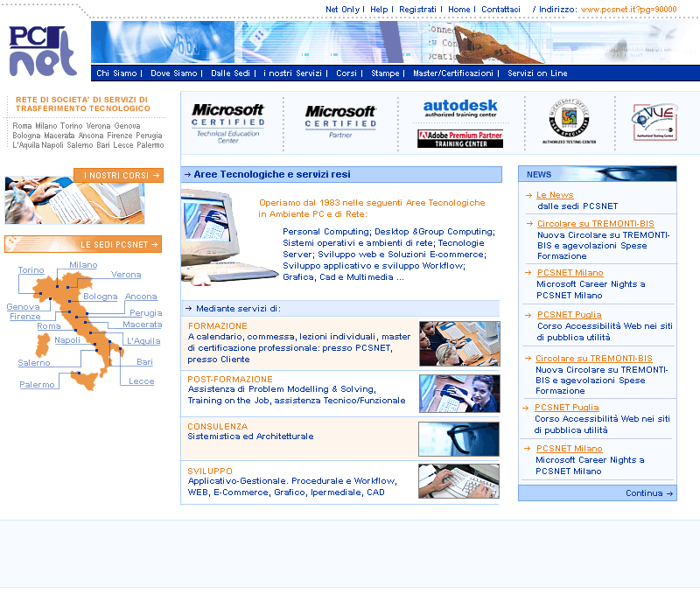Image resolution: width=700 pixels, height=601 pixels.
Task: Open the Contattaci link
Action: tap(500, 10)
